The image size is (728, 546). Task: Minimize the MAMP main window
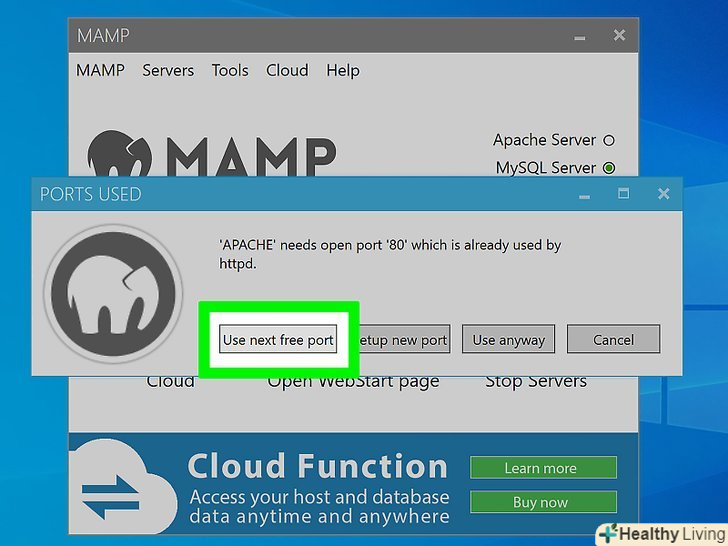(579, 38)
